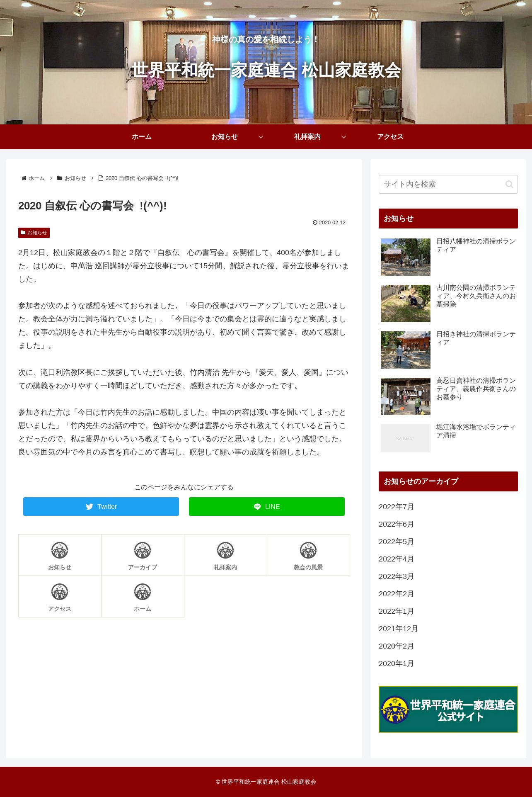Viewport: 532px width, 797px height.
Task: Open the ホーム tile icon
Action: coord(143,592)
